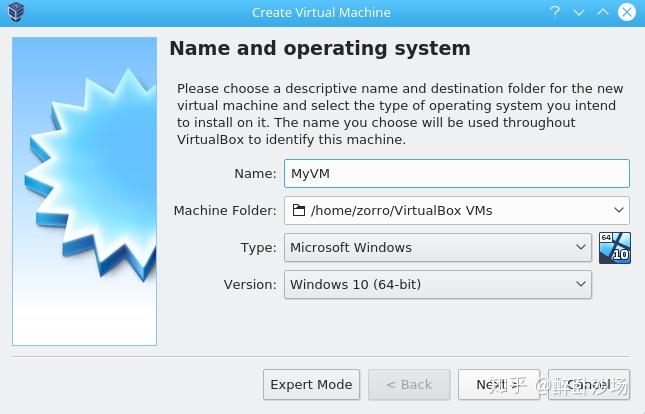
Task: Expand the Machine Folder path dropdown arrow
Action: coord(619,210)
